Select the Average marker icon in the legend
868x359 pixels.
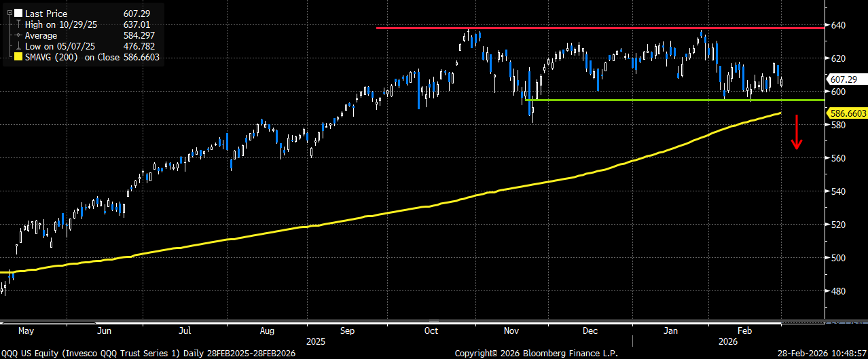pos(18,35)
